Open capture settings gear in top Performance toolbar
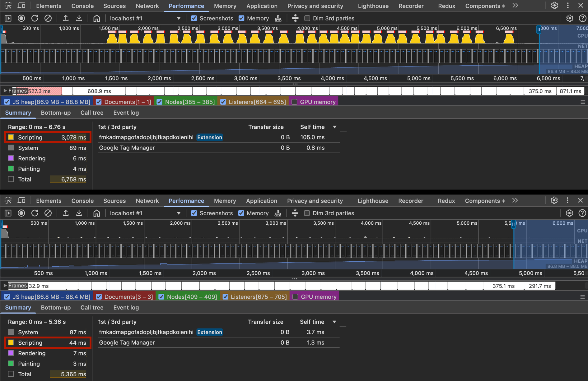This screenshot has height=381, width=588. click(570, 18)
